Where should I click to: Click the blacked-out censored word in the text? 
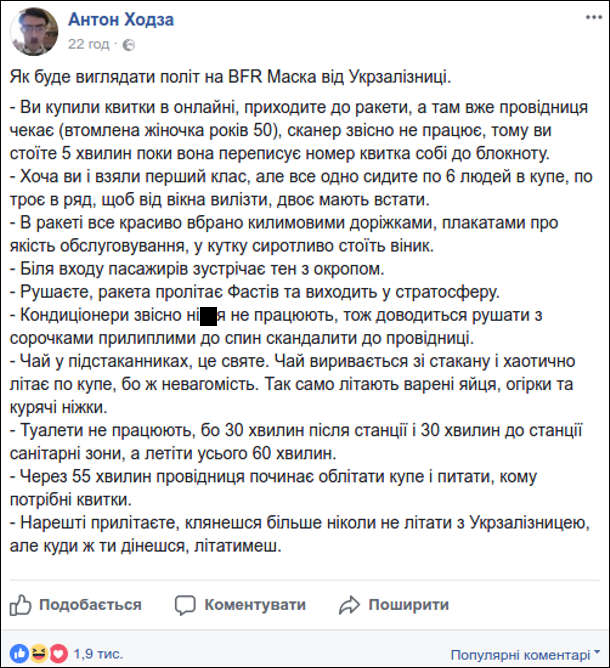point(209,316)
